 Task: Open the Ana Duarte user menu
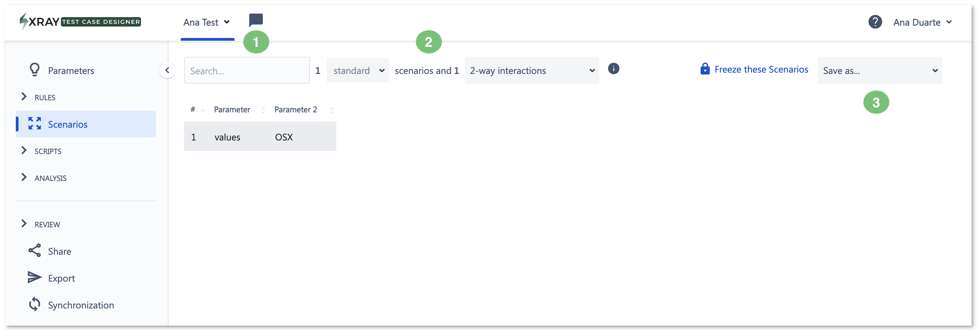click(922, 23)
